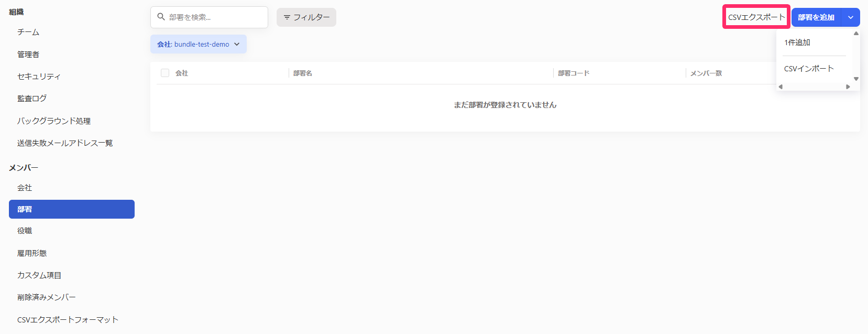Go to the セキュリティ settings page

[x=39, y=77]
